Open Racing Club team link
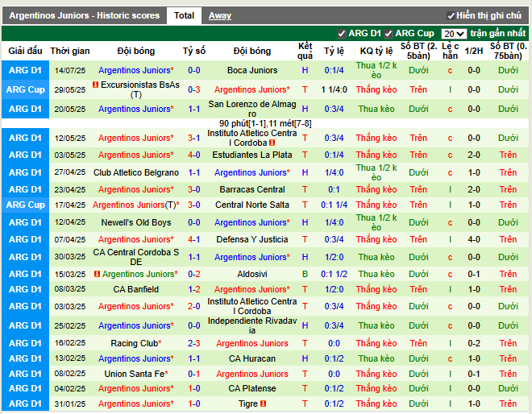 135,343
